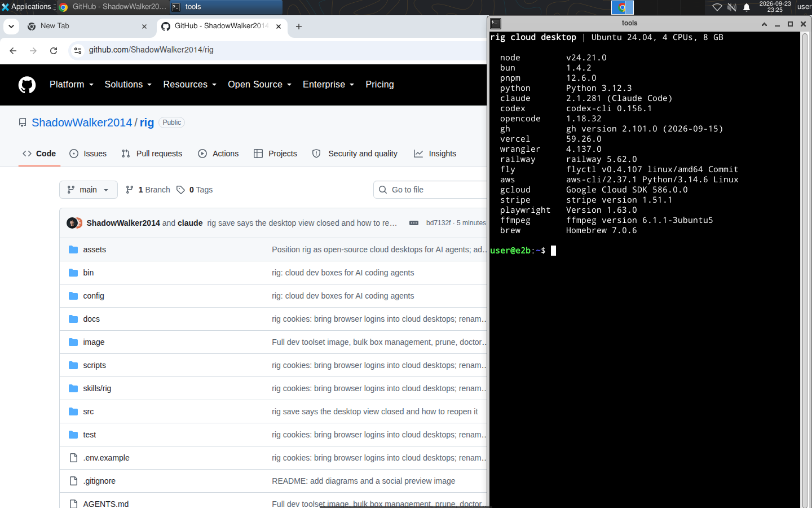Viewport: 812px width, 508px height.
Task: Open the skills/rig folder
Action: 97,388
